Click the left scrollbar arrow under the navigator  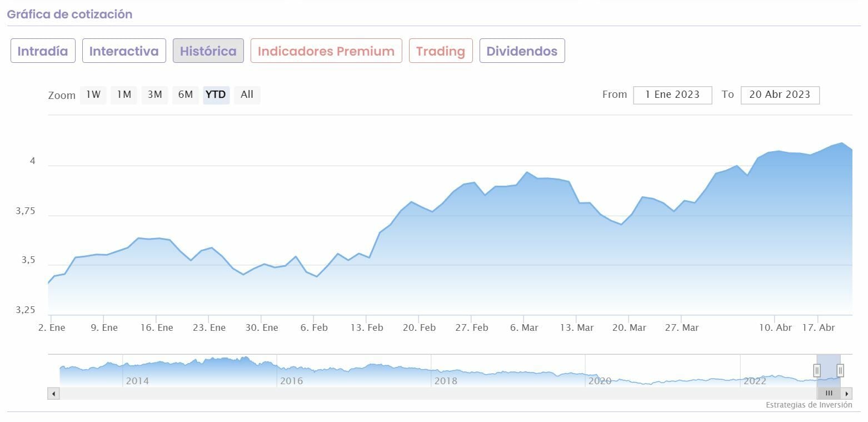point(53,394)
